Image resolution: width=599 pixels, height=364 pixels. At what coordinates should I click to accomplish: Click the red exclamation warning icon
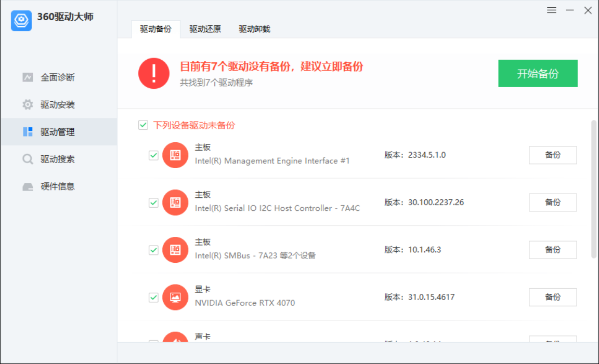(x=153, y=73)
